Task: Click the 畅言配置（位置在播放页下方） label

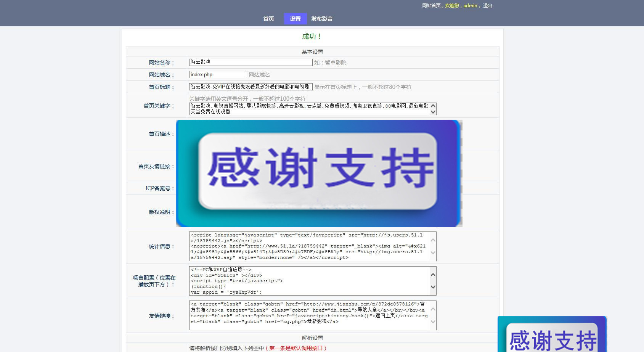Action: tap(154, 281)
